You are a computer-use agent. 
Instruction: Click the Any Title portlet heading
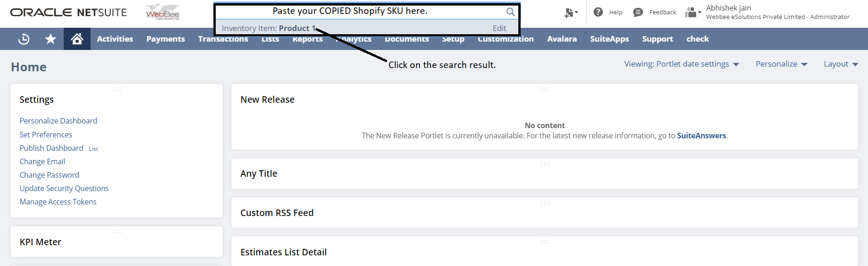pos(259,173)
